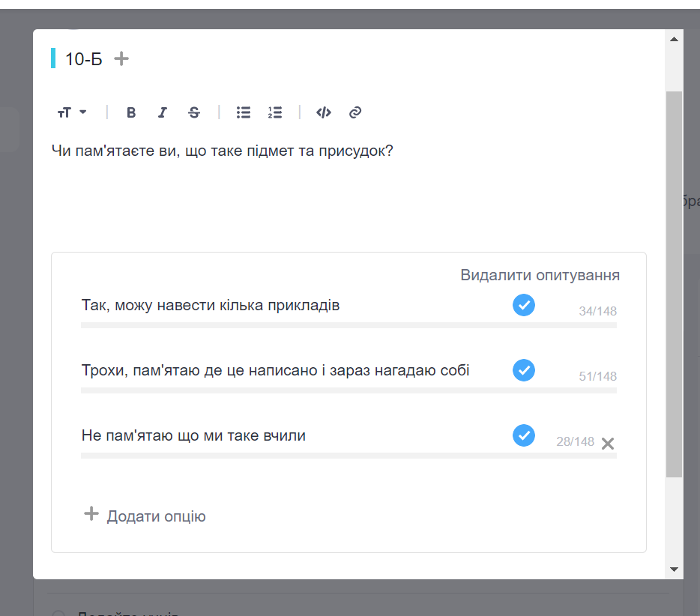Click the scrollbar up arrow
The width and height of the screenshot is (700, 616).
coord(674,39)
